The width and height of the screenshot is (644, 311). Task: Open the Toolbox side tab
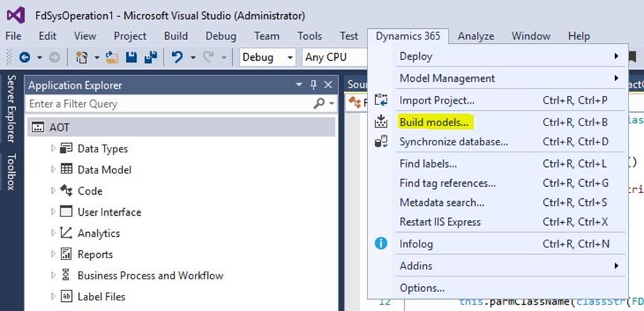[11, 172]
